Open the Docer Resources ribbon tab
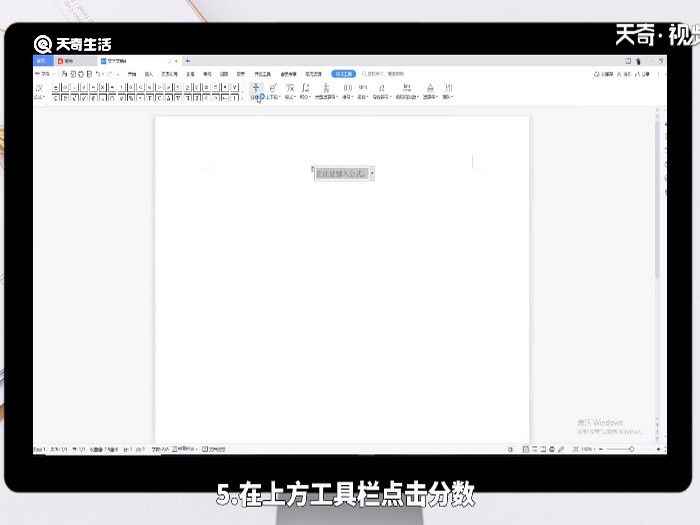700x525 pixels. click(313, 74)
